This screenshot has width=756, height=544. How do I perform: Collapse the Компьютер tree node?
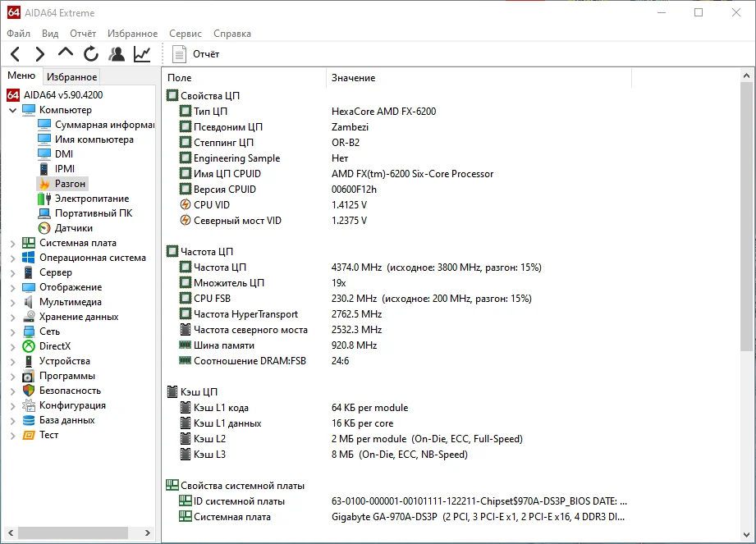[13, 110]
